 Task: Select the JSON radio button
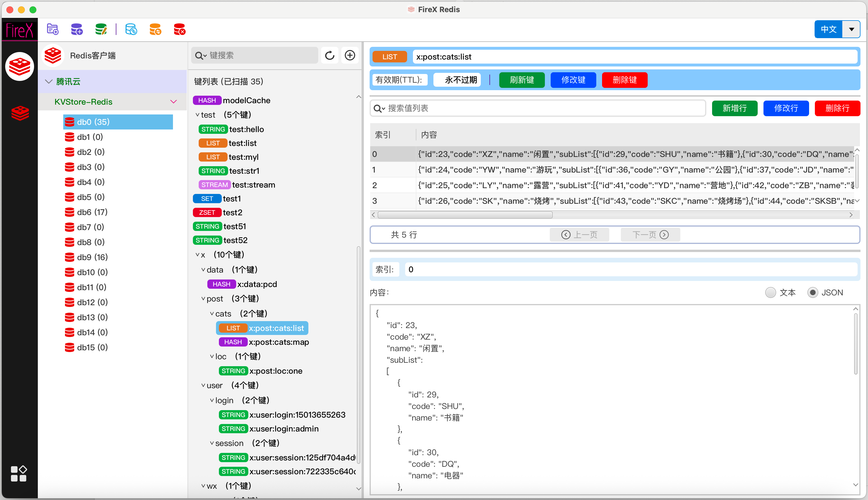tap(813, 292)
